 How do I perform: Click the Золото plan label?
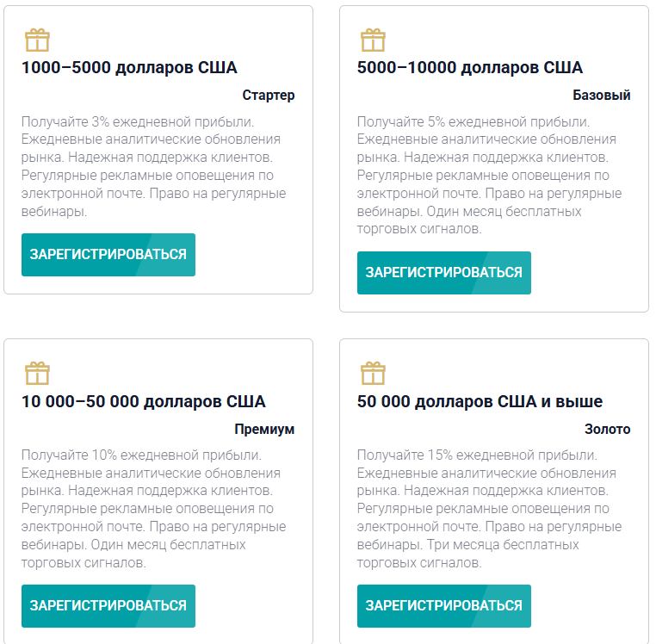[x=608, y=429]
